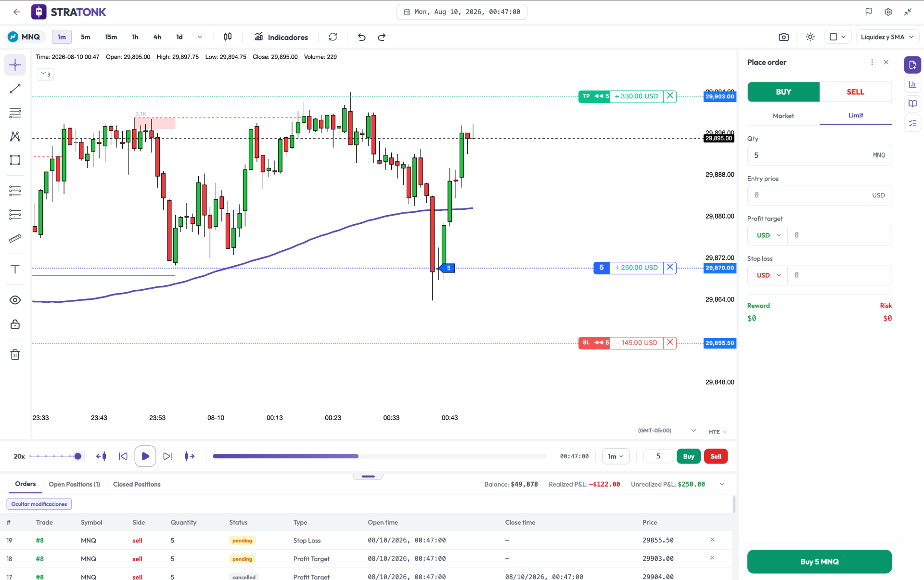Step forward one candle in replay
This screenshot has height=580, width=924.
pyautogui.click(x=190, y=456)
